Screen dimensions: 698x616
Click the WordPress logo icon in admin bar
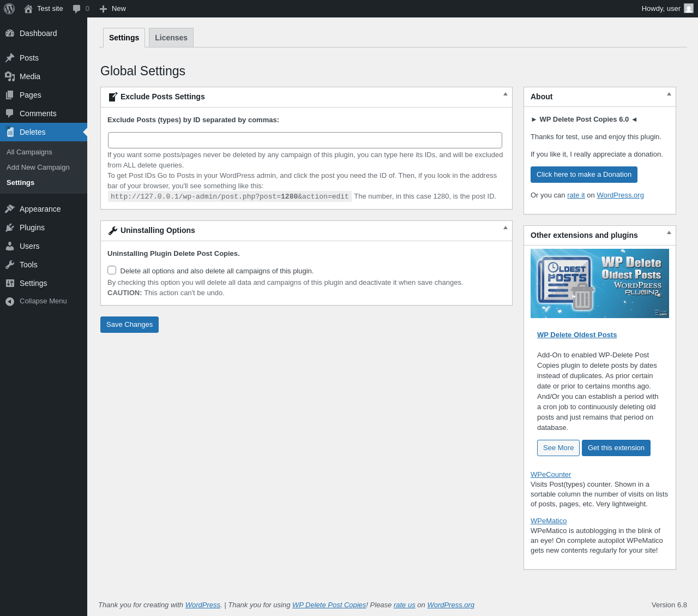pyautogui.click(x=9, y=9)
